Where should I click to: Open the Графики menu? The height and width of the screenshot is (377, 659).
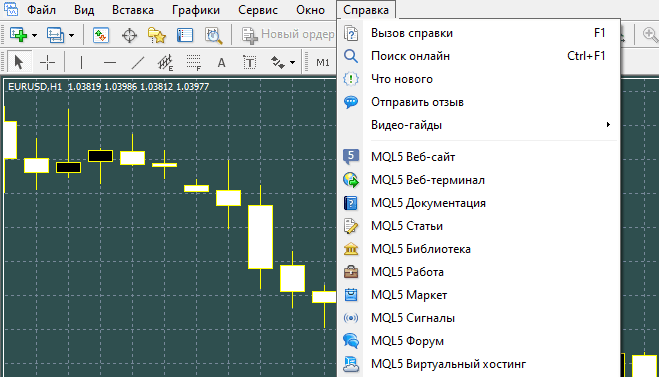tap(196, 10)
